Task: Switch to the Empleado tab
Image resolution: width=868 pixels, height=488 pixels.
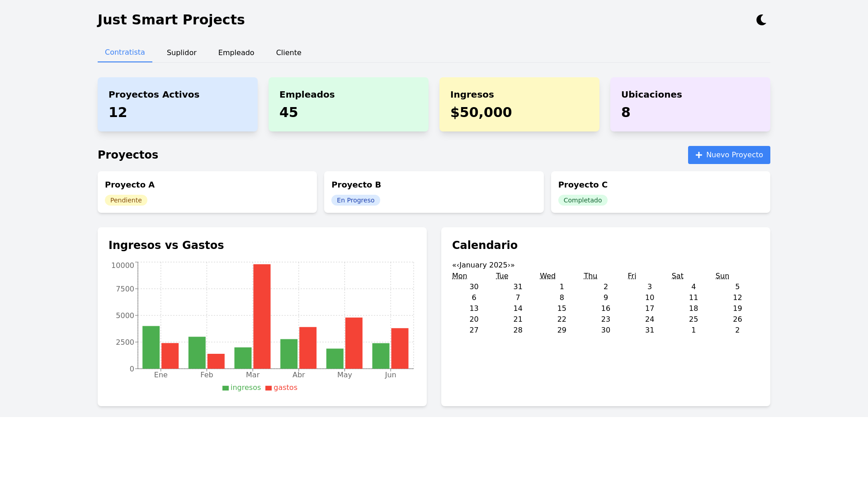Action: [236, 52]
